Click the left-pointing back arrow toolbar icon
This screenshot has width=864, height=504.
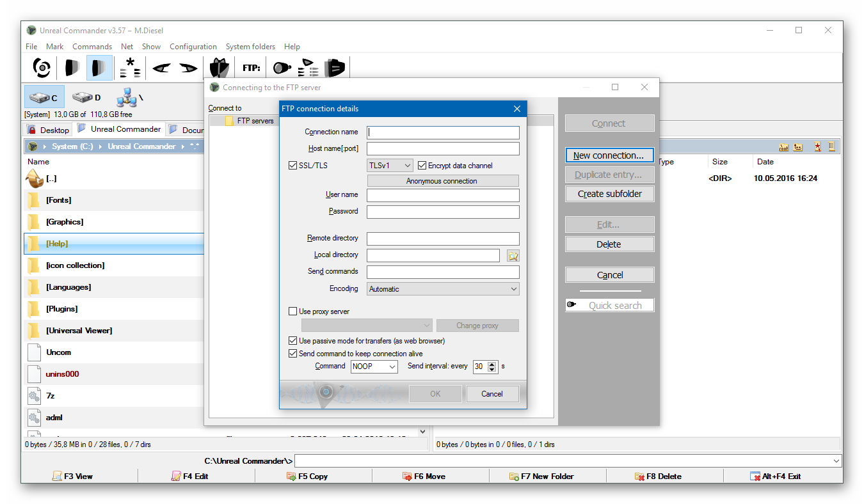[x=161, y=67]
